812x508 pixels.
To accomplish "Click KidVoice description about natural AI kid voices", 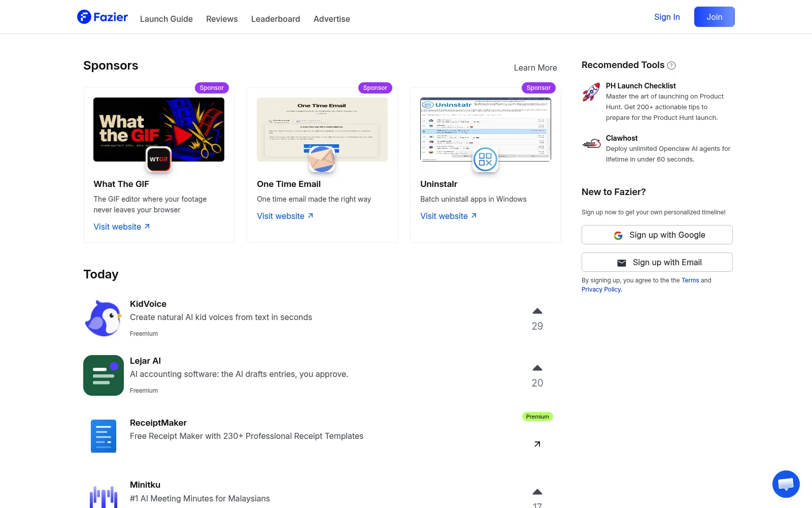I will tap(221, 317).
